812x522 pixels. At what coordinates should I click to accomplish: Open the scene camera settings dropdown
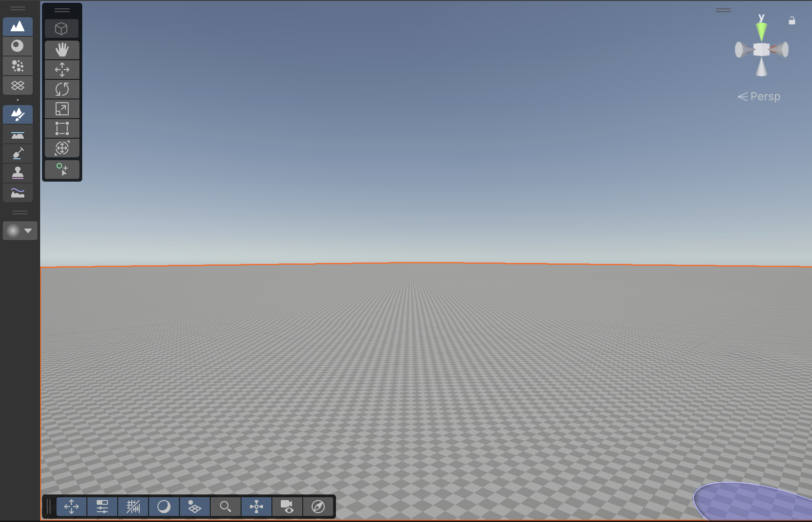tap(287, 507)
